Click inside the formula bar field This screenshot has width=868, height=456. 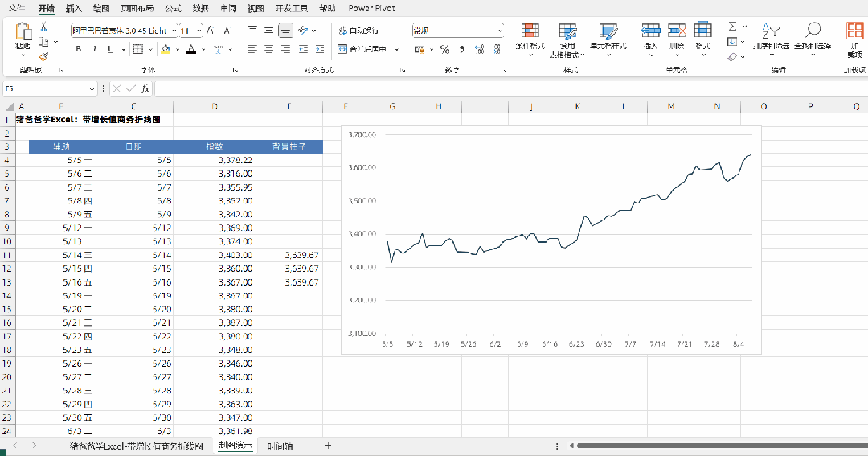tap(510, 88)
